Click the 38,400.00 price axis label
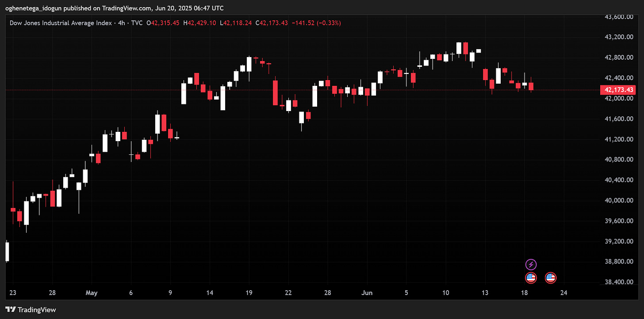The height and width of the screenshot is (319, 644). (x=619, y=282)
